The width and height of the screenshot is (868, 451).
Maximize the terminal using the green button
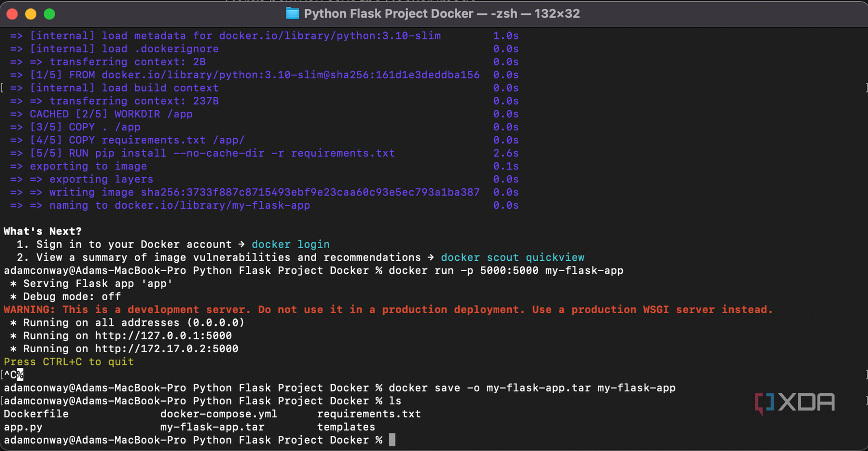[49, 14]
